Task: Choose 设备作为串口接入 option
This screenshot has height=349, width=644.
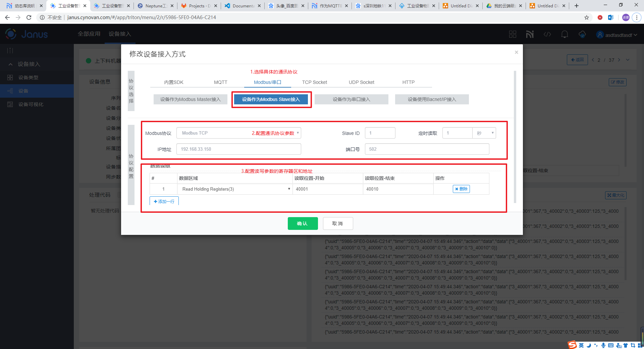Action: [x=352, y=99]
